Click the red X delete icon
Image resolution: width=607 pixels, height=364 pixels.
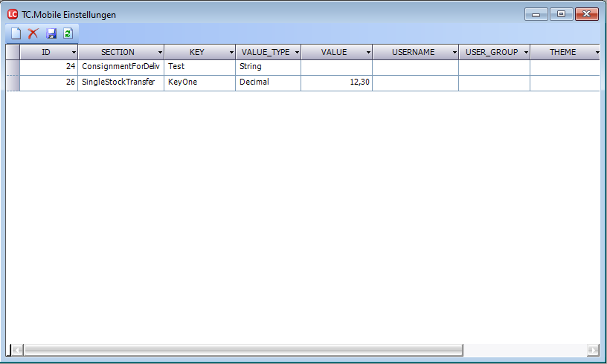click(33, 33)
